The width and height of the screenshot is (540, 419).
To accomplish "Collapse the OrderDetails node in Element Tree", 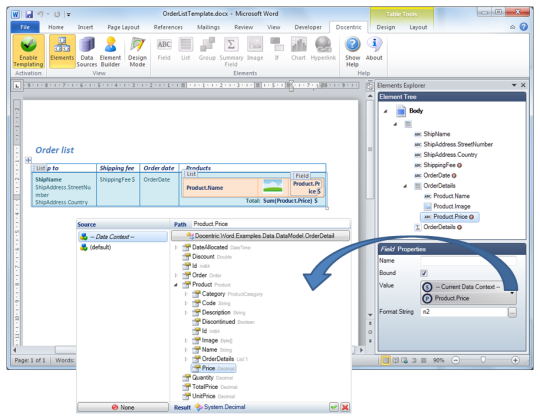I will pos(405,186).
